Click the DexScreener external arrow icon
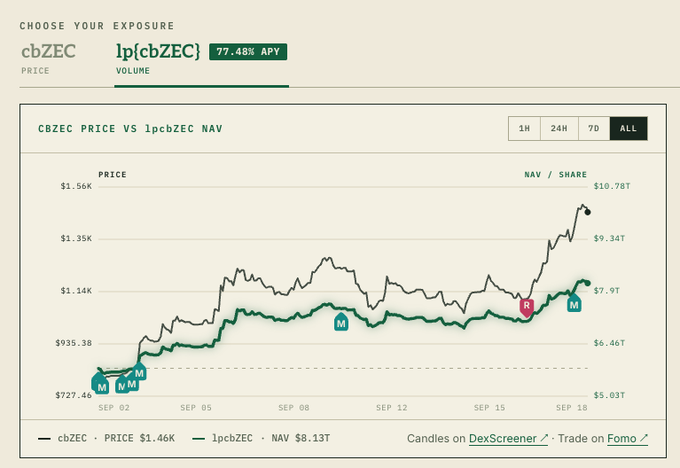This screenshot has height=468, width=680. tap(544, 438)
